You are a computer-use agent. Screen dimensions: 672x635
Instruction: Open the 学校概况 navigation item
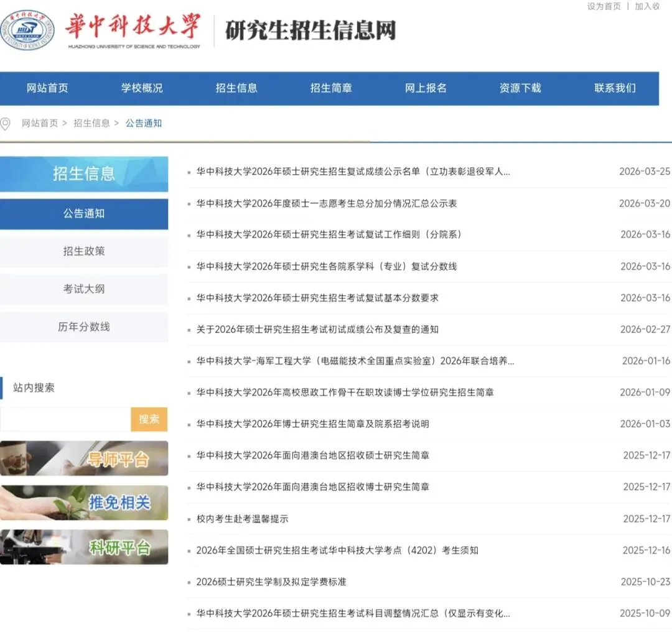point(142,88)
